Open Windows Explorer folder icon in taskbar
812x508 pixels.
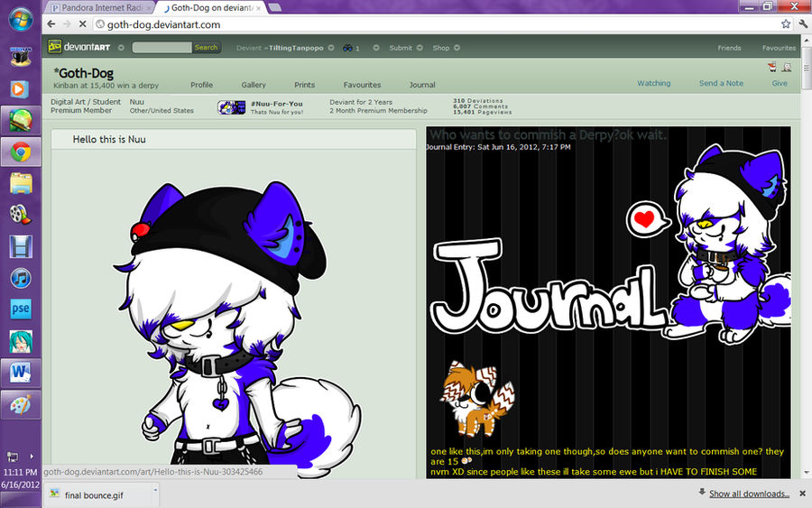tap(21, 183)
